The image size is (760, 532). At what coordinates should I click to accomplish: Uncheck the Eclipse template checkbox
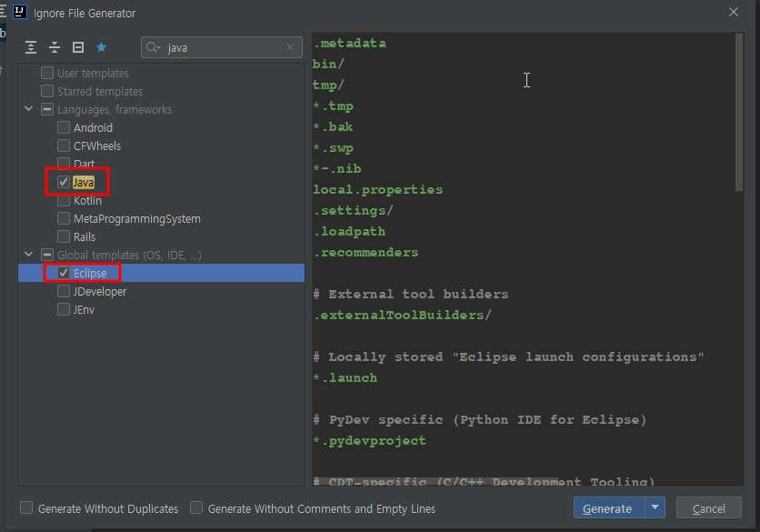64,273
